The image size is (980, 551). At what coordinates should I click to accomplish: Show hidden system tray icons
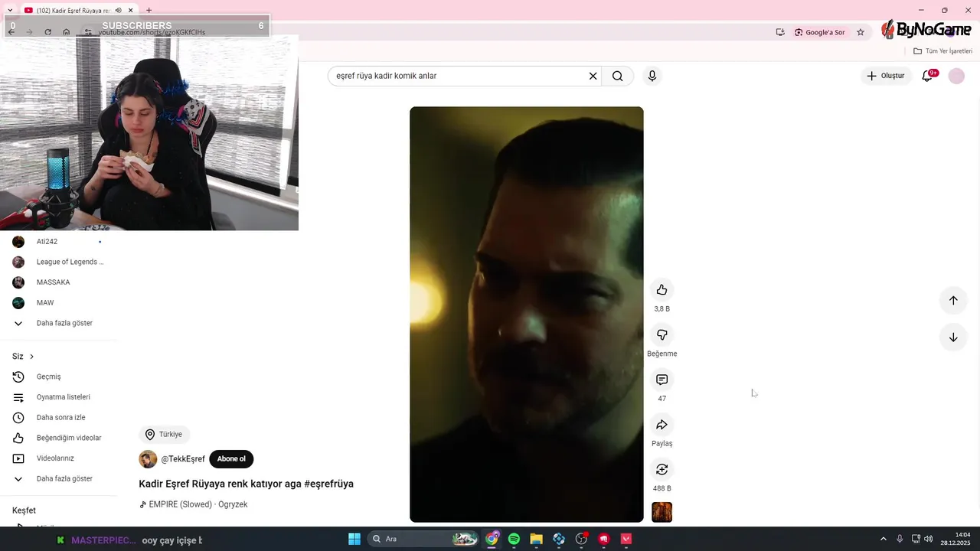(x=883, y=539)
